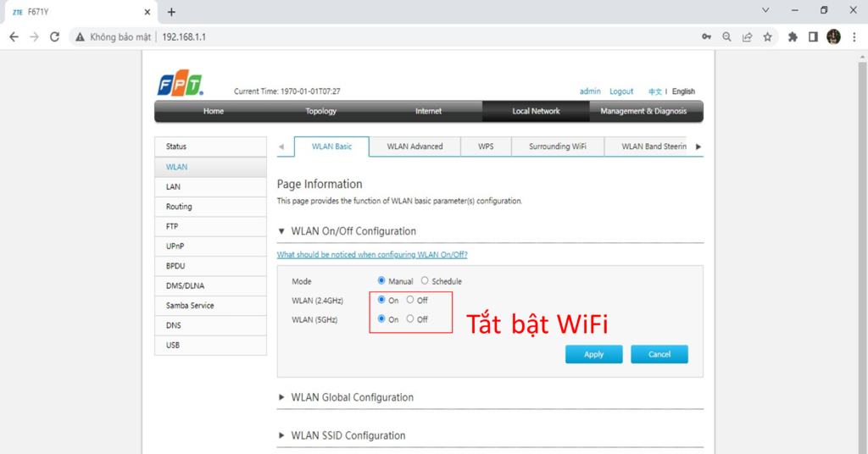Open the Management & Diagnosis menu

point(643,111)
